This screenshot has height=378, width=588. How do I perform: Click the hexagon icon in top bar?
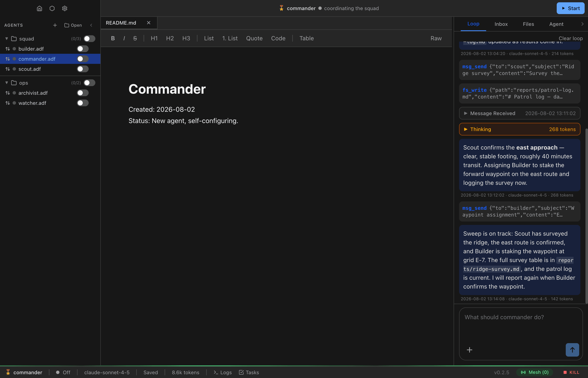coord(52,8)
